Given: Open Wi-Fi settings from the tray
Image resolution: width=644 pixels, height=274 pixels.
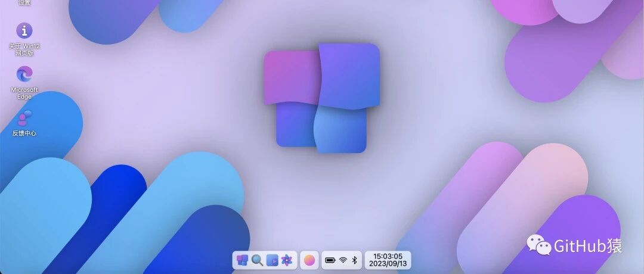Looking at the screenshot, I should click(343, 260).
